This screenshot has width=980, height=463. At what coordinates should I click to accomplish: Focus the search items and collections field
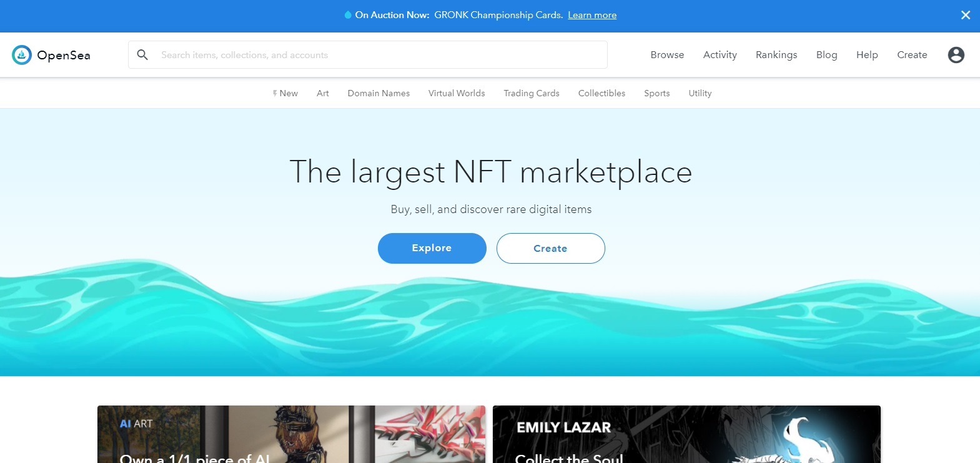[x=368, y=55]
